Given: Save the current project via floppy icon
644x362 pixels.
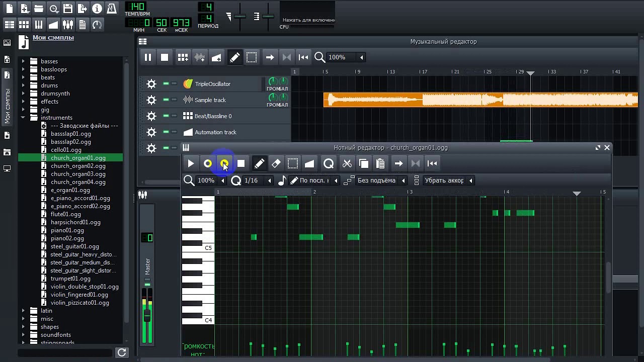Looking at the screenshot, I should tap(68, 9).
